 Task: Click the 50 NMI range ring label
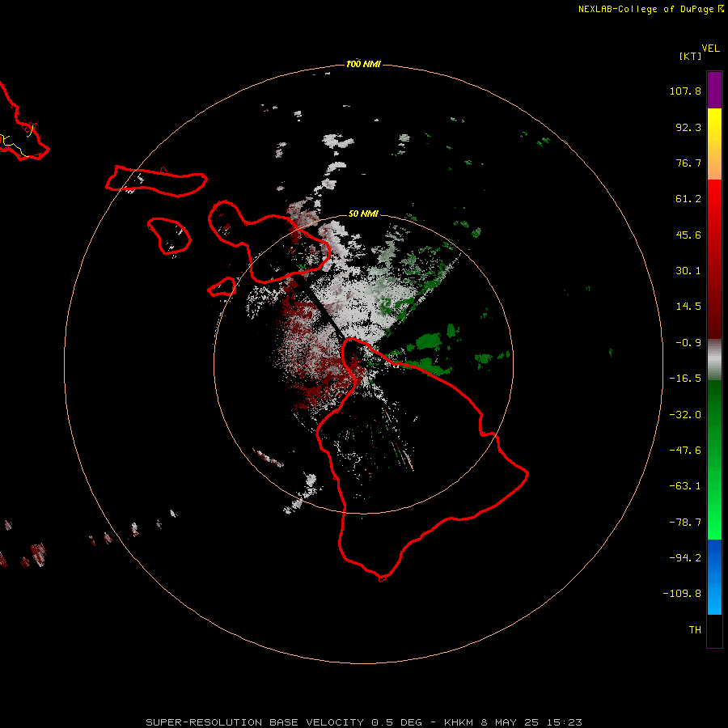(x=363, y=214)
